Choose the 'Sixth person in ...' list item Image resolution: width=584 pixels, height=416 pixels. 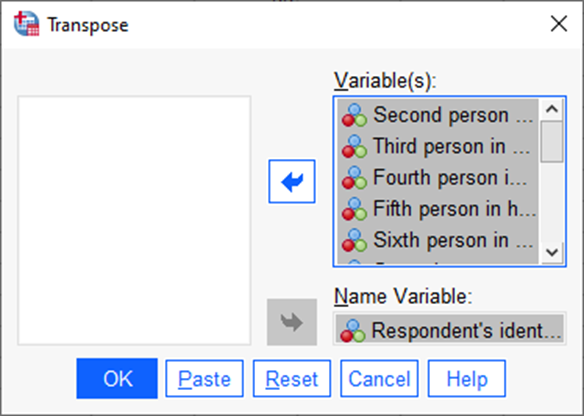(x=438, y=240)
